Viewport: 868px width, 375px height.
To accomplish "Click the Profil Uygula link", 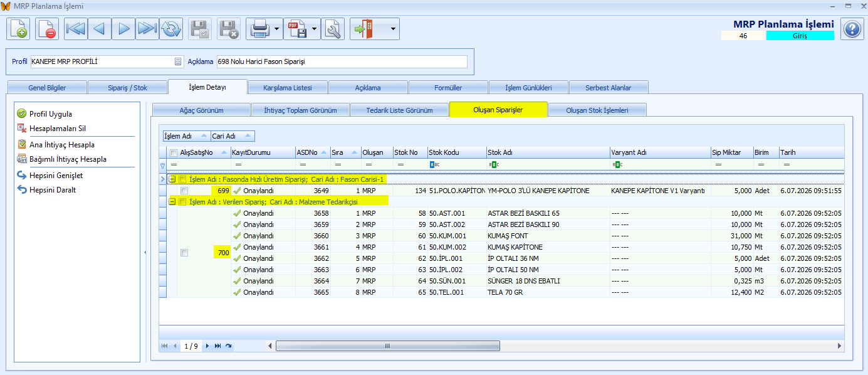I will [51, 114].
